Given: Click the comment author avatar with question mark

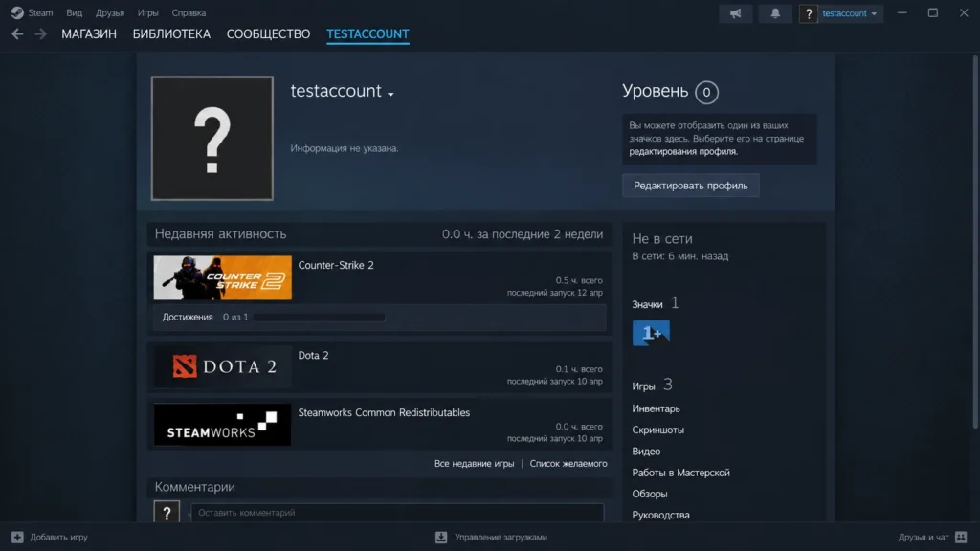Looking at the screenshot, I should coord(167,512).
